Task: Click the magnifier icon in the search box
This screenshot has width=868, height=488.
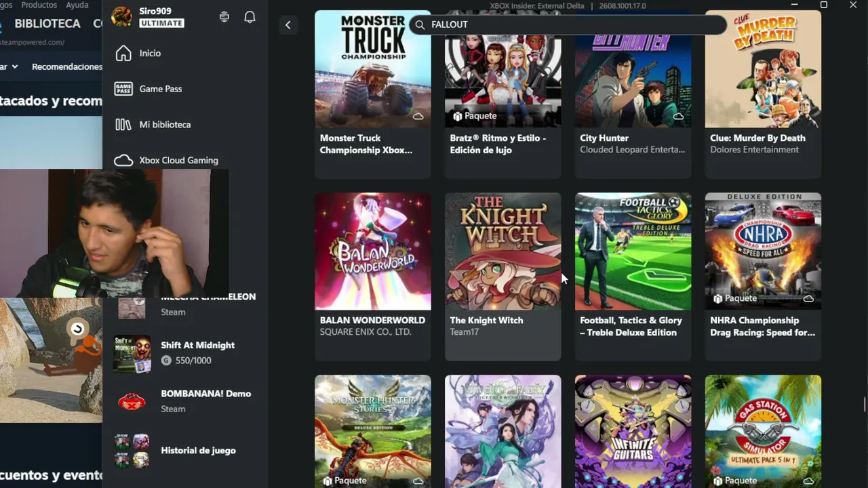Action: point(420,25)
